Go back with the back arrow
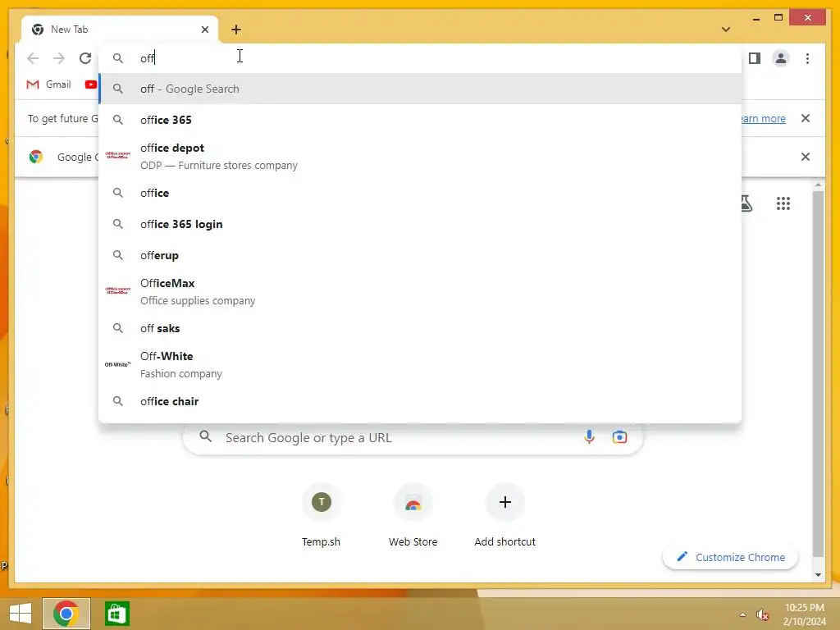The image size is (840, 630). point(33,58)
